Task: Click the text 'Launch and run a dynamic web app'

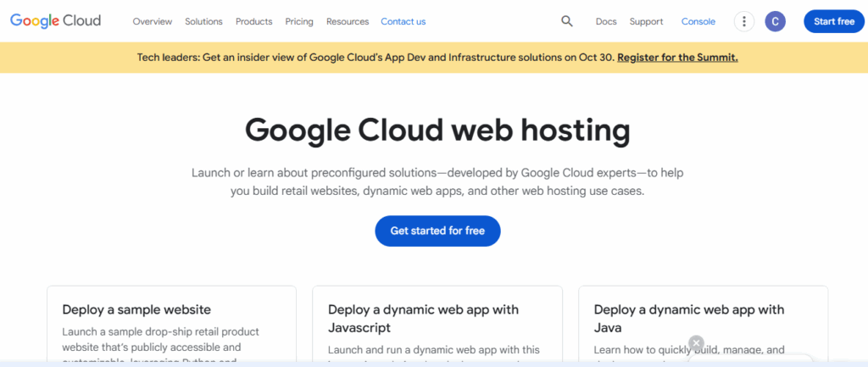Action: tap(433, 350)
